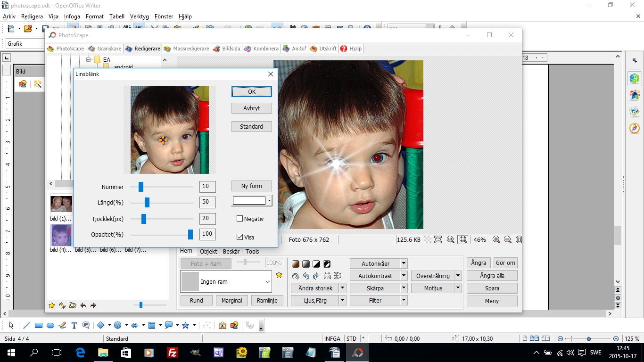Collapse the EA folder in tree

[88, 59]
